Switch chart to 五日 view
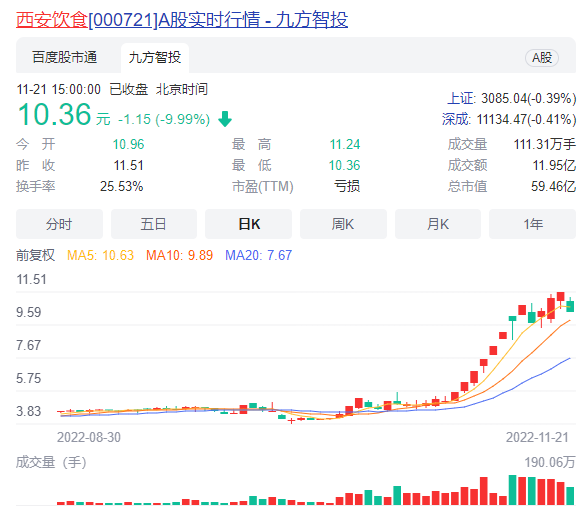The height and width of the screenshot is (515, 585). click(x=154, y=224)
